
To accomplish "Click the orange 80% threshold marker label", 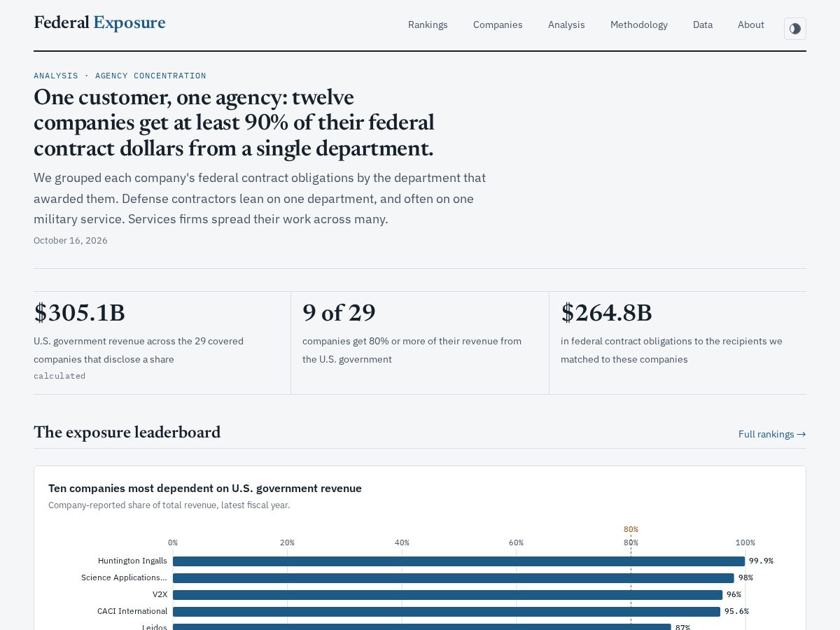I will (631, 529).
